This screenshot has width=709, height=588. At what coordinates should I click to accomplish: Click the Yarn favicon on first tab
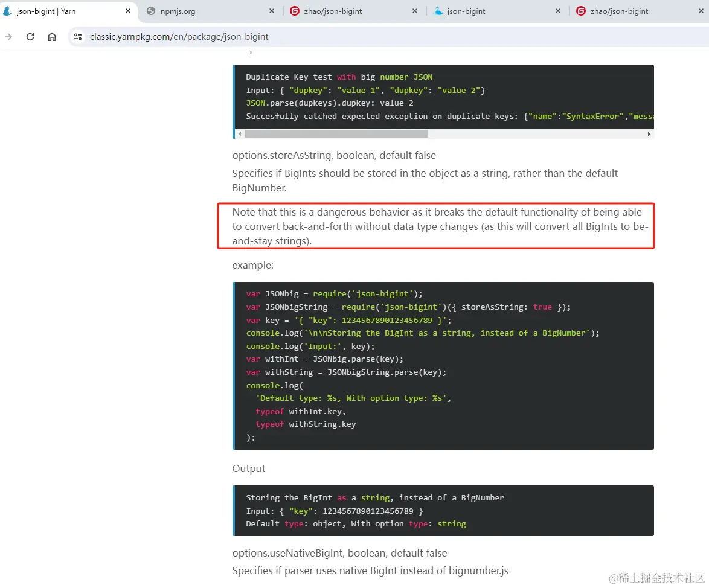[x=7, y=11]
